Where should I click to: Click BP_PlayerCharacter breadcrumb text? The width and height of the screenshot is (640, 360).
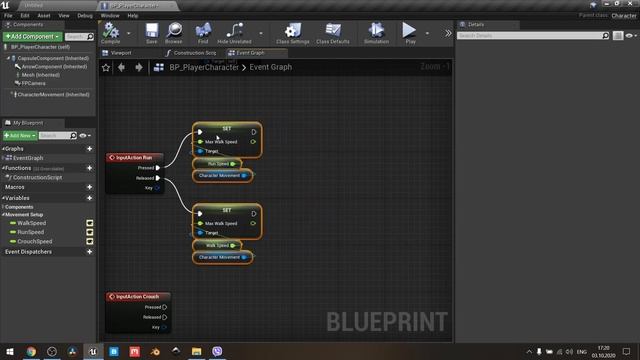click(204, 67)
